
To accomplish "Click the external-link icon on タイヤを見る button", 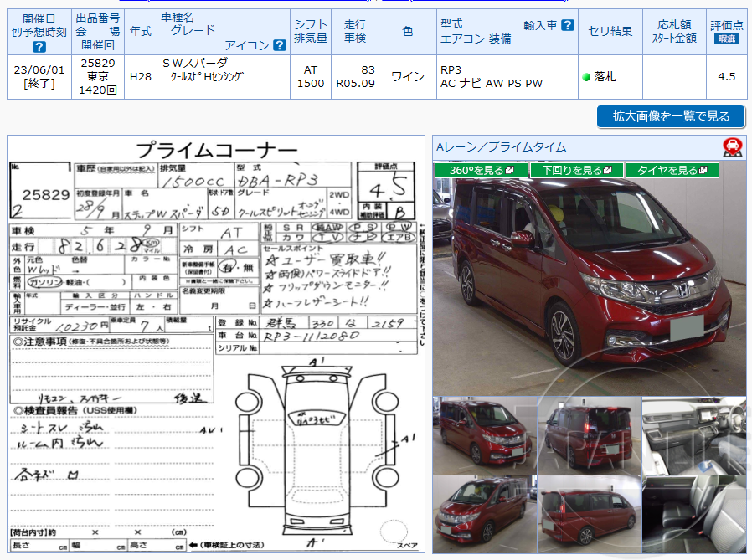I will tap(702, 169).
